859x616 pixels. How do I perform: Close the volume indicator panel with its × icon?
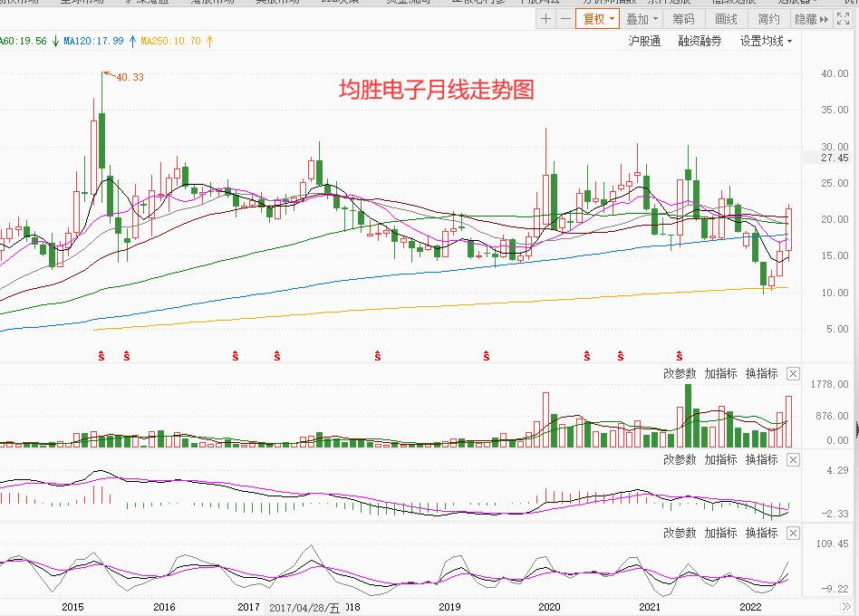click(793, 373)
